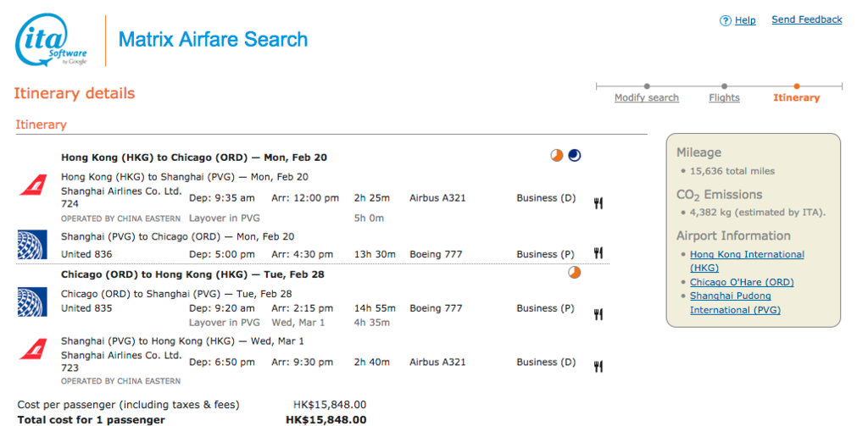Click the Help question mark icon
868x426 pixels.
point(726,21)
